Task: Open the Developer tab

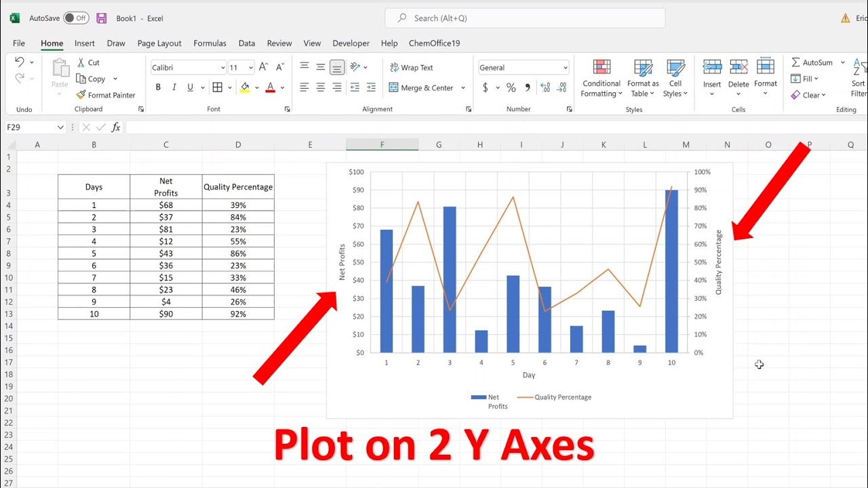Action: [351, 43]
